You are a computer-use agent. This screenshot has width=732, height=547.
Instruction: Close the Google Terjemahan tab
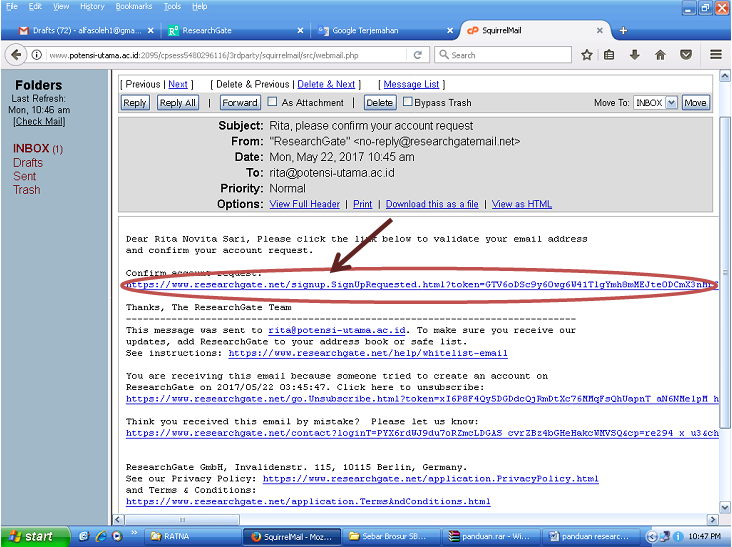[450, 30]
